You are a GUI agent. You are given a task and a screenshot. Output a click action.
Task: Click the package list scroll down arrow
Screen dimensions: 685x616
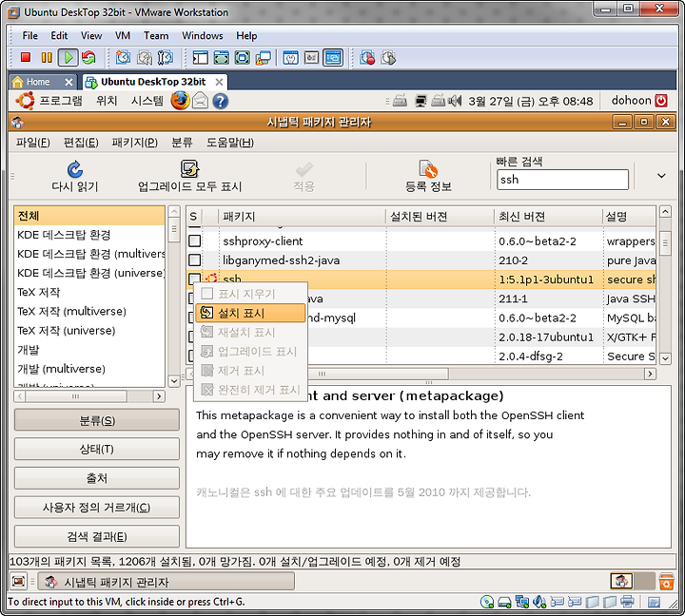click(665, 358)
